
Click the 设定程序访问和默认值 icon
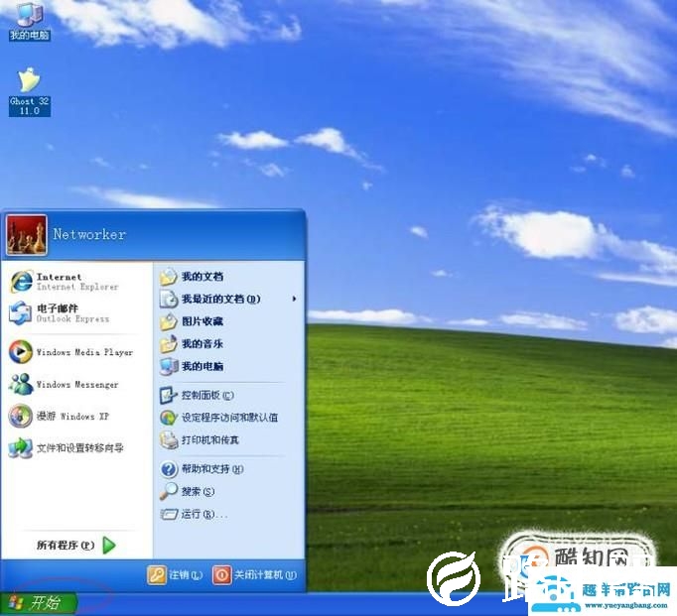pos(169,418)
